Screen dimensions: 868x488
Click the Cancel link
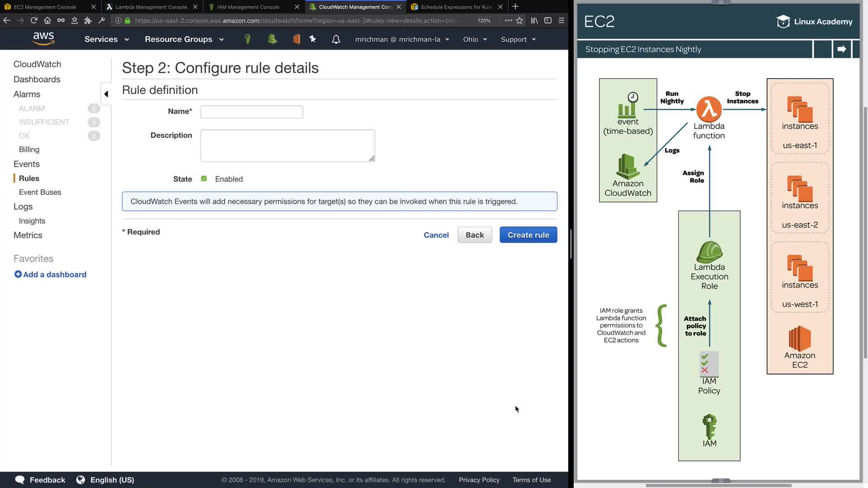pyautogui.click(x=436, y=235)
